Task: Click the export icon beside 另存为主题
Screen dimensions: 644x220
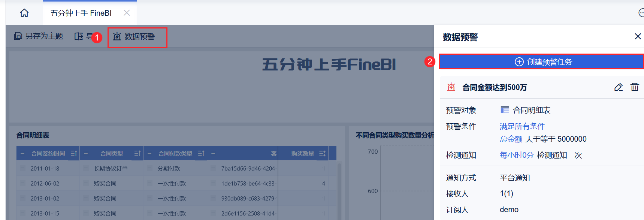Action: pos(79,36)
